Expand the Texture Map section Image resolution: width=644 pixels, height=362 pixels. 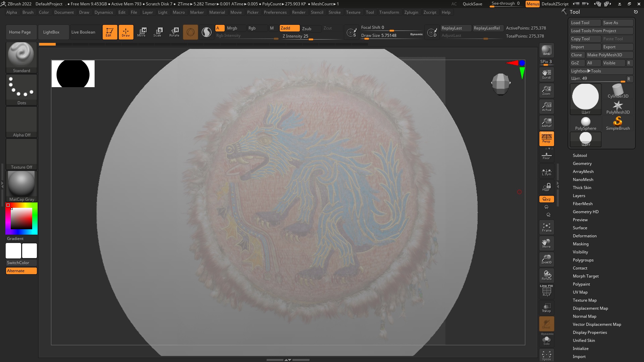[584, 300]
